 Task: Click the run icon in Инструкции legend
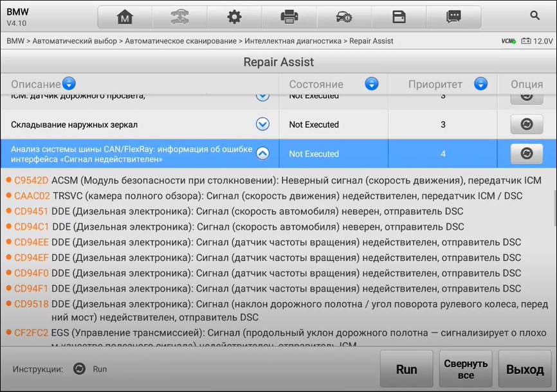[x=79, y=369]
